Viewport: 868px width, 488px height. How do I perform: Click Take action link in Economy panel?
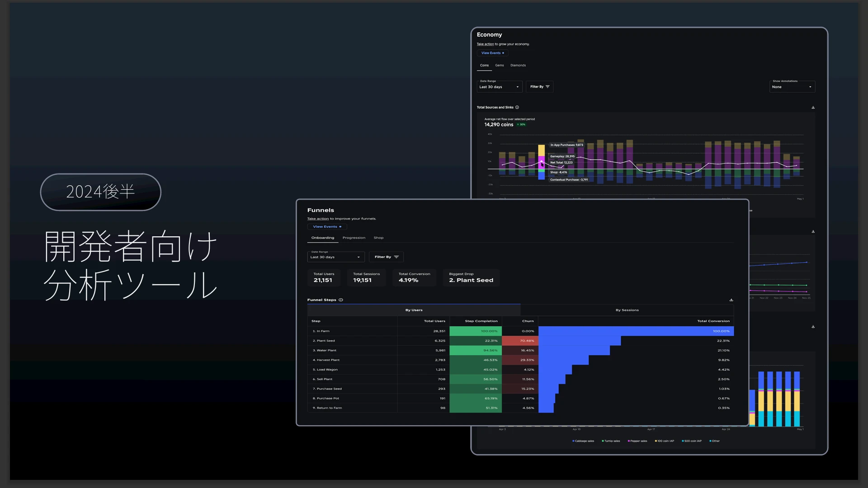[485, 44]
